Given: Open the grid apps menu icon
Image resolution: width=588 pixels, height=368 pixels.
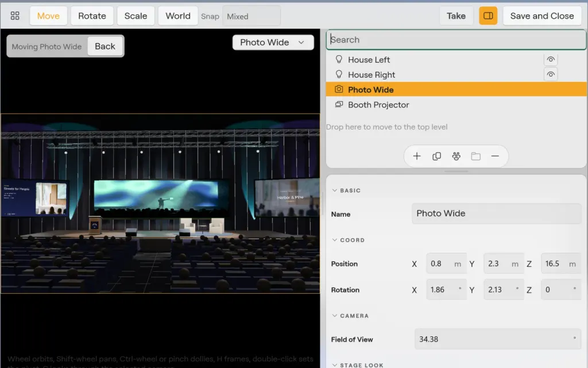Looking at the screenshot, I should (15, 16).
